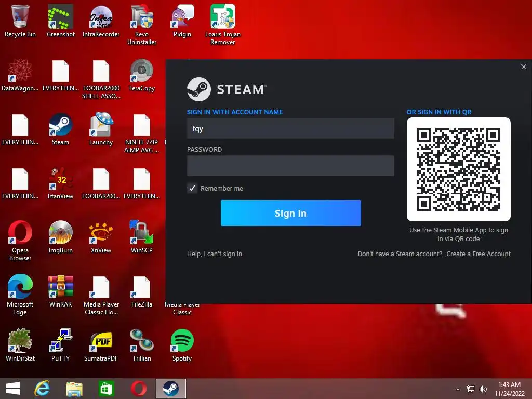Viewport: 532px width, 399px height.
Task: Open InfraRecorder desktop shortcut
Action: pos(101,20)
